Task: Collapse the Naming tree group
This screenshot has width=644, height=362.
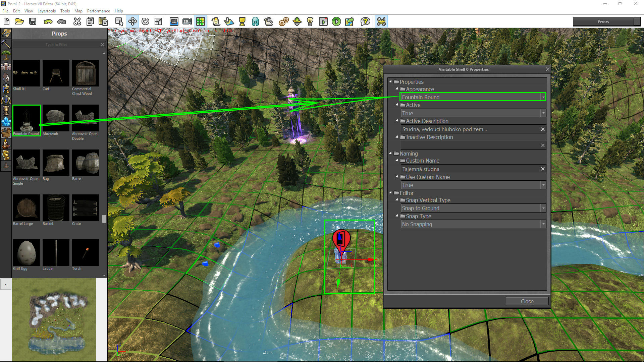Action: coord(390,153)
